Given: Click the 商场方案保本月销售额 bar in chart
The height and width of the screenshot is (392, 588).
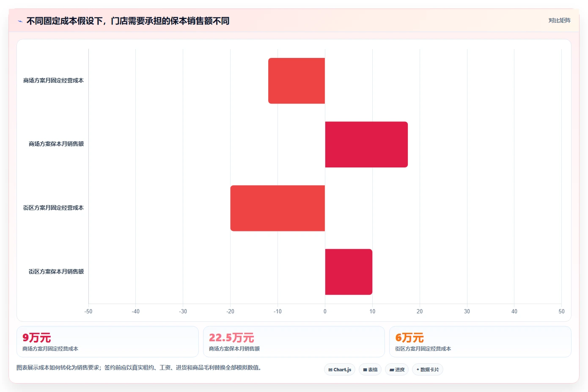Looking at the screenshot, I should tap(366, 145).
